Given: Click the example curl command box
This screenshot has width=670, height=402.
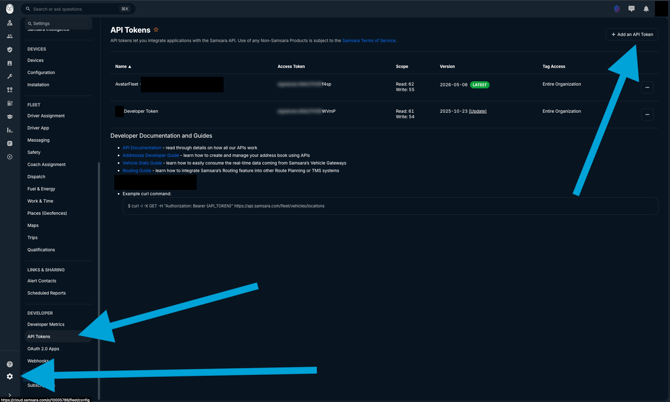Looking at the screenshot, I should point(390,206).
